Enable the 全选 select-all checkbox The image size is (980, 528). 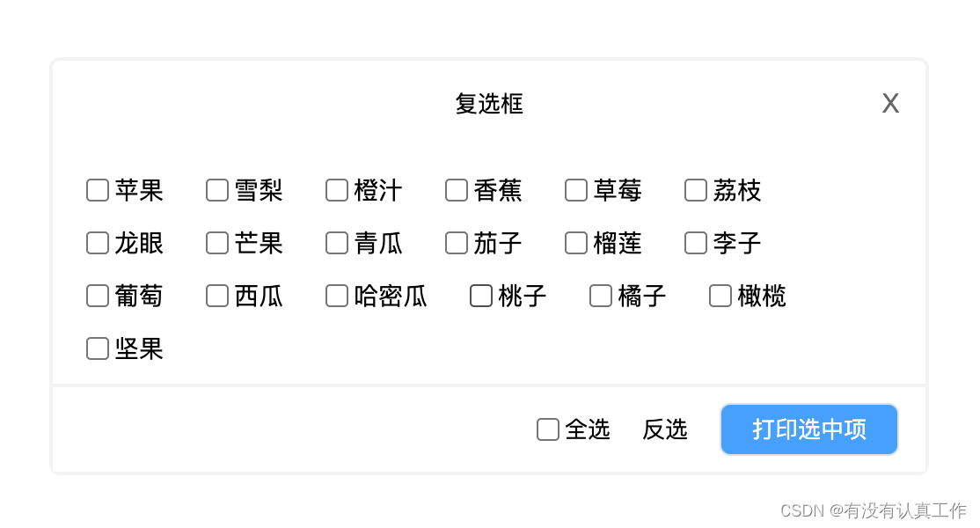547,429
